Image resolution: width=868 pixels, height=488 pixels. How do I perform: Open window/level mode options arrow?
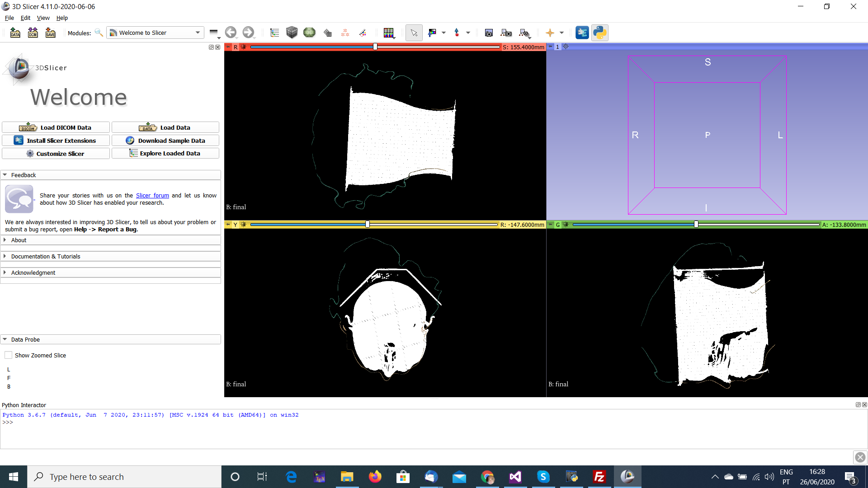pyautogui.click(x=443, y=33)
